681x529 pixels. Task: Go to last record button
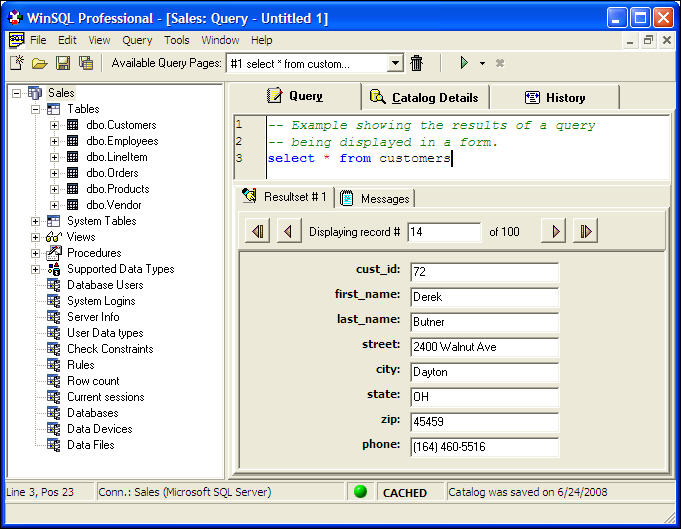(x=585, y=231)
